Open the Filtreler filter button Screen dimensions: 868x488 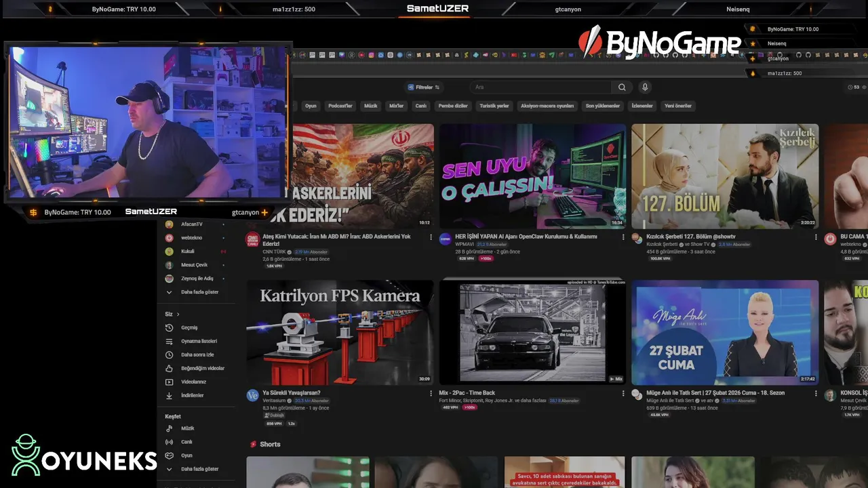coord(425,87)
